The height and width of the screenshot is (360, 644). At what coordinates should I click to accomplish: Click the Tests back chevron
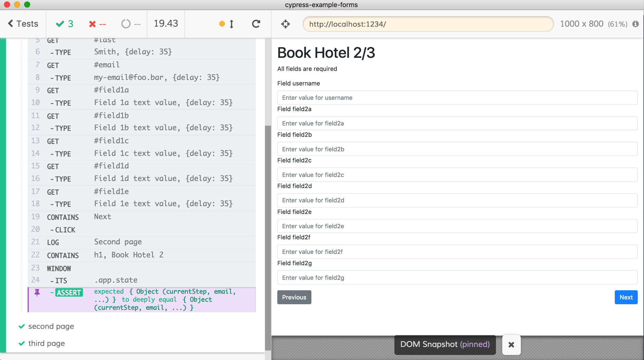point(11,24)
